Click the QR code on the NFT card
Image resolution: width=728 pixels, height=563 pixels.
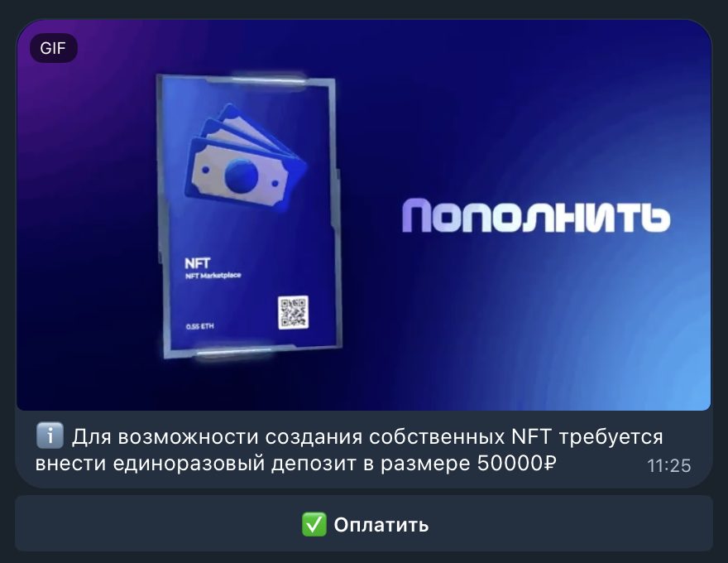point(293,313)
